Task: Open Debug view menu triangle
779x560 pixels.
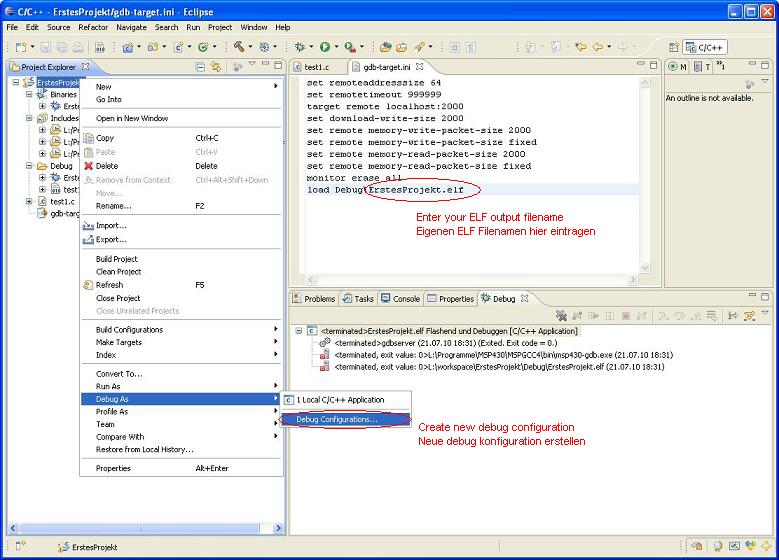Action: (x=765, y=313)
